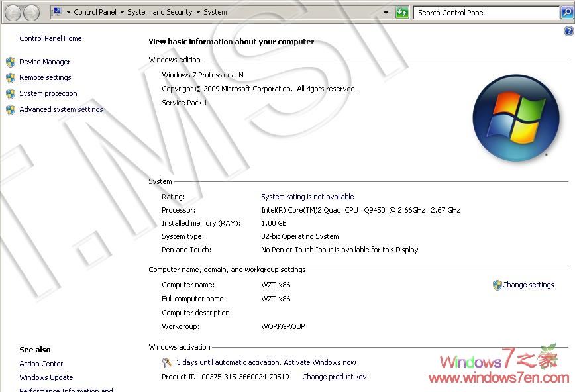Click the Back navigation arrow
Viewport: 575px width, 392px height.
(13, 12)
